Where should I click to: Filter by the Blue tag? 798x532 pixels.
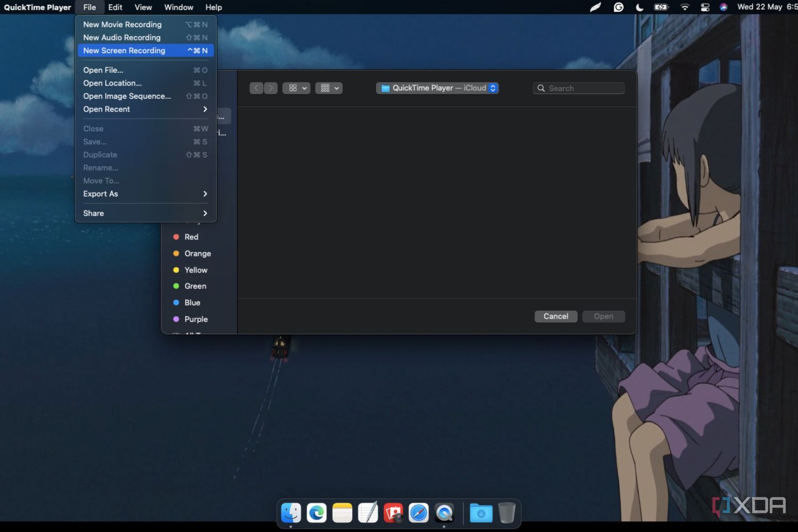click(192, 303)
